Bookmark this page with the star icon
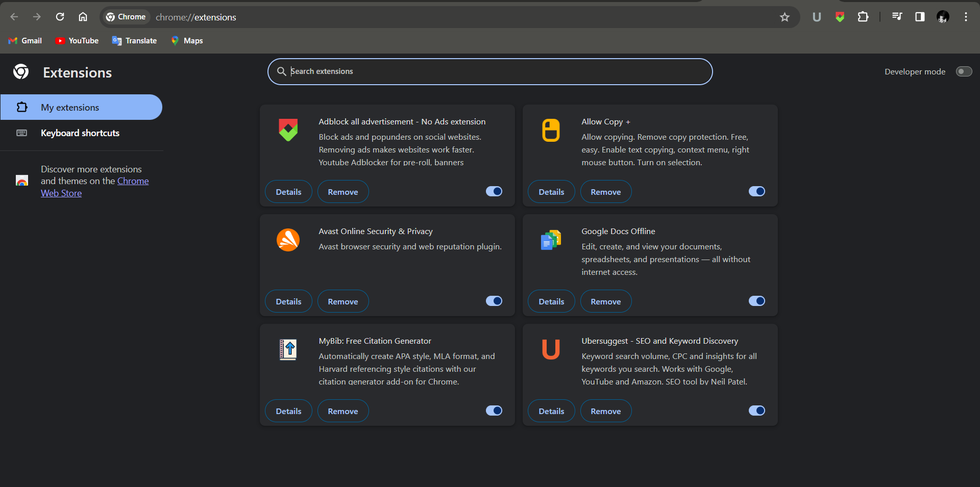 [x=785, y=17]
